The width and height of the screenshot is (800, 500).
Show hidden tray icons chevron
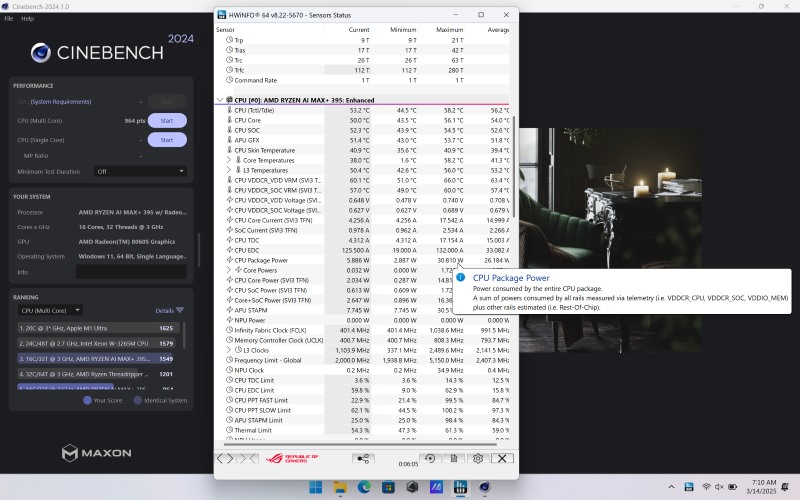point(671,487)
